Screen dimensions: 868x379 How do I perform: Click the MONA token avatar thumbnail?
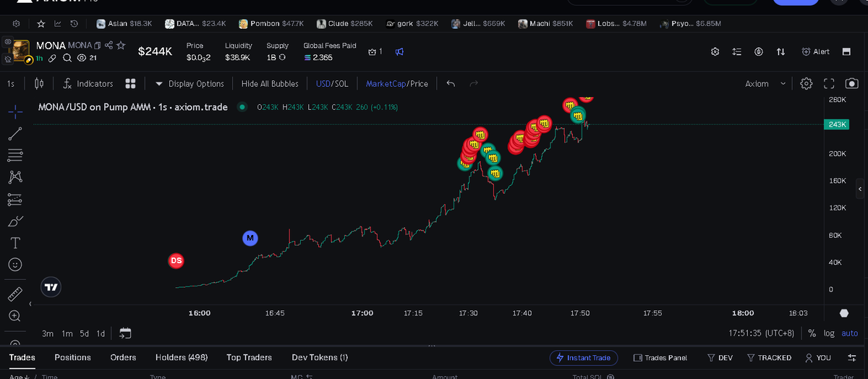click(x=20, y=50)
